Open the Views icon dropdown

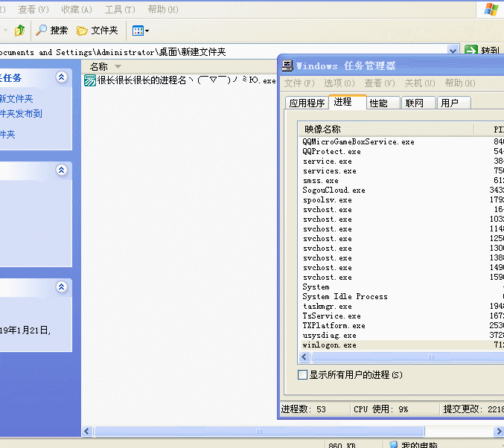coord(141,31)
